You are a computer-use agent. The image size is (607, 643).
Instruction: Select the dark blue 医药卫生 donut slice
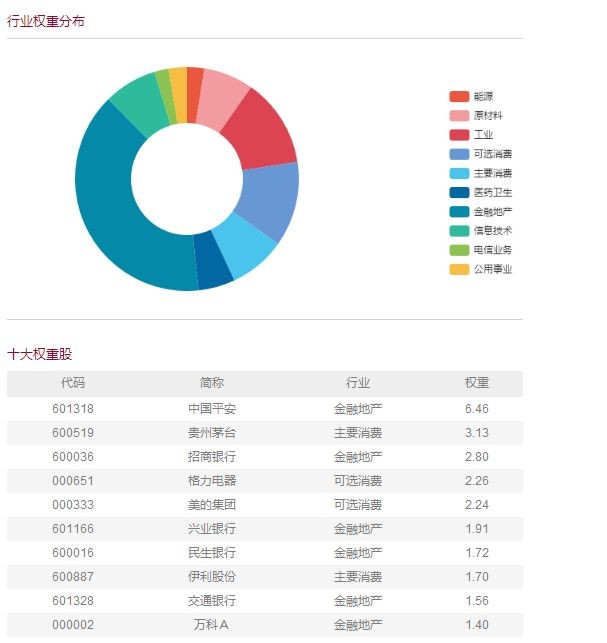click(x=212, y=262)
